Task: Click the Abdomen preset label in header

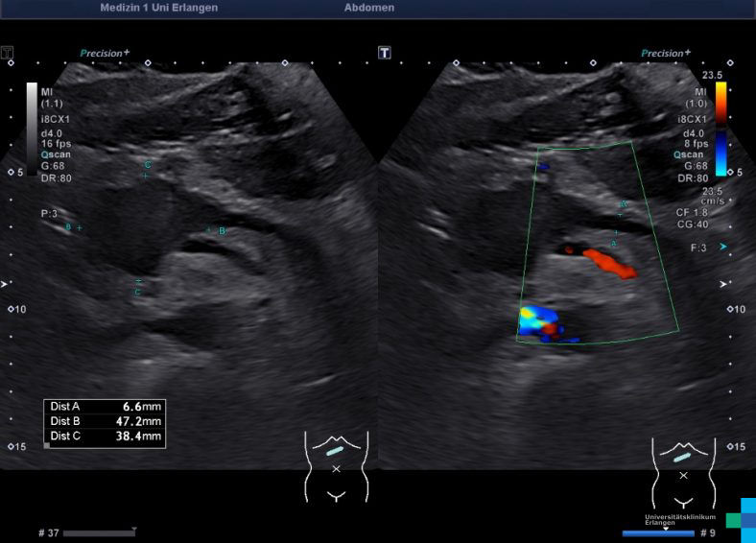Action: pyautogui.click(x=368, y=8)
